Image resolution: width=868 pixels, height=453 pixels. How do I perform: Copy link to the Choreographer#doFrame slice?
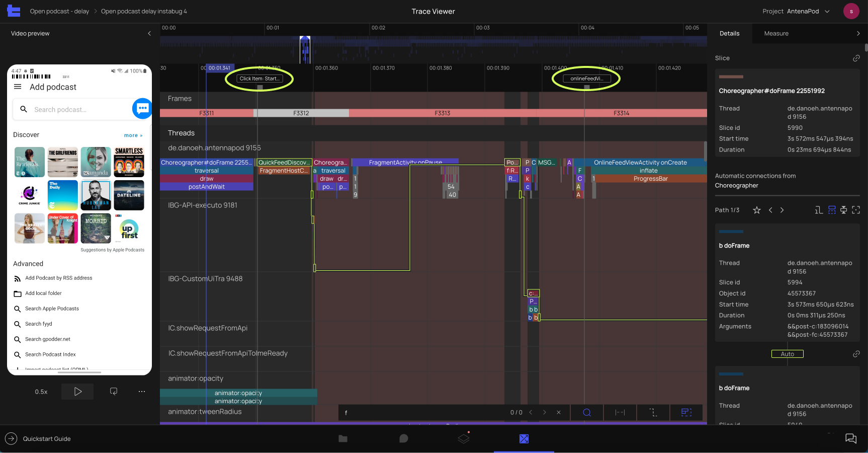(x=856, y=58)
